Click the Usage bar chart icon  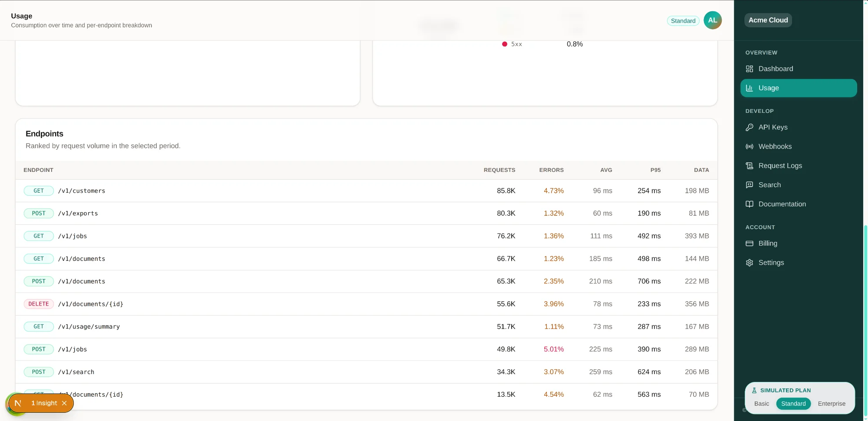pyautogui.click(x=750, y=88)
